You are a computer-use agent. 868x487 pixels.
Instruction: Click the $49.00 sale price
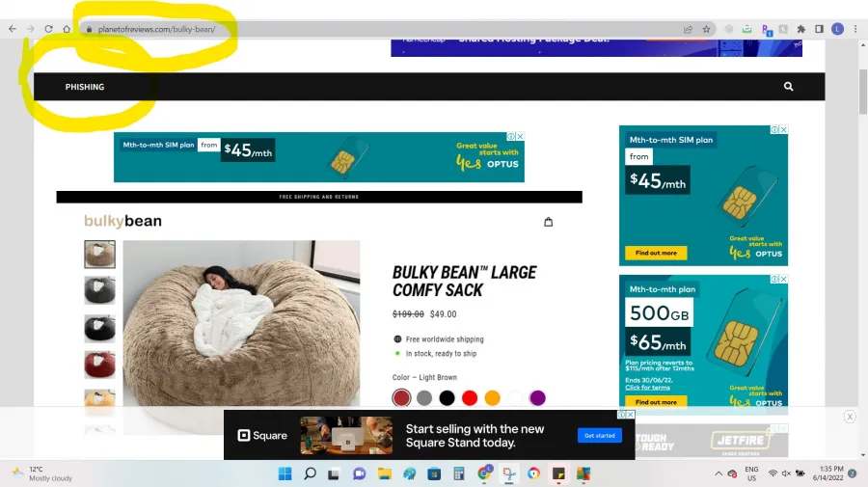(444, 314)
